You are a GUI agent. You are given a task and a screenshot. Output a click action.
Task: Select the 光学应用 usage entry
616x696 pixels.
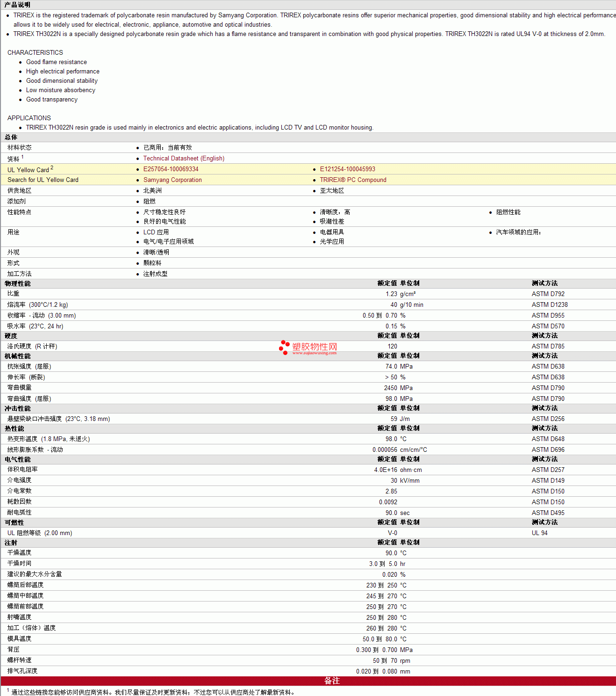(x=332, y=242)
